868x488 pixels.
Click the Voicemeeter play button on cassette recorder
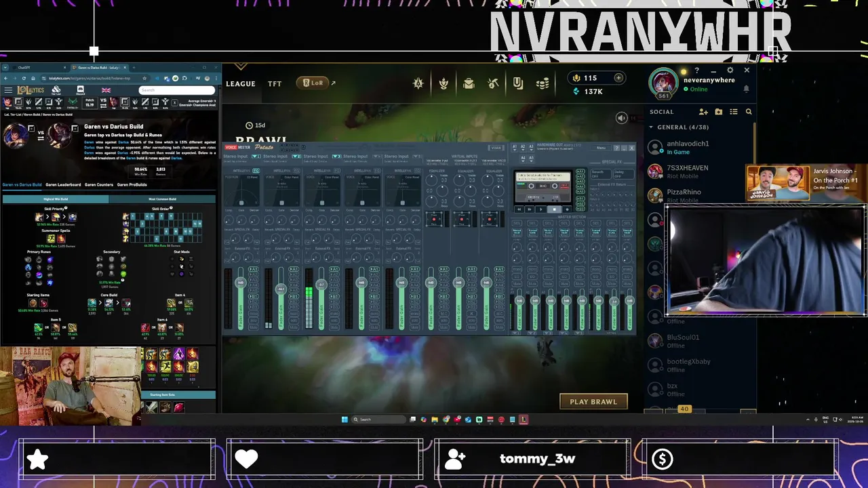(541, 209)
